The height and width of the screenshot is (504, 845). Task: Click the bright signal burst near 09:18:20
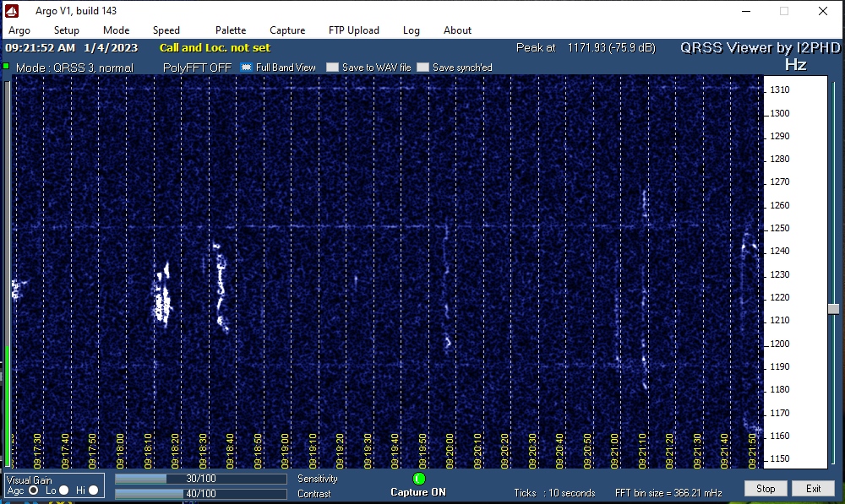(161, 296)
